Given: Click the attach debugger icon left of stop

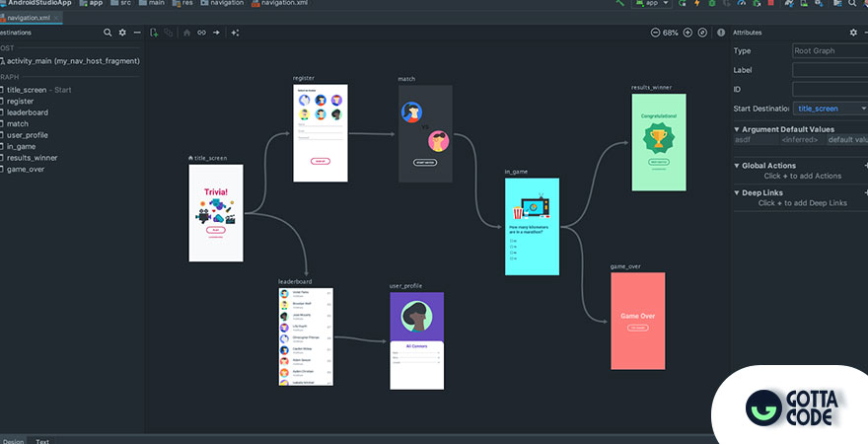Looking at the screenshot, I should click(x=757, y=3).
